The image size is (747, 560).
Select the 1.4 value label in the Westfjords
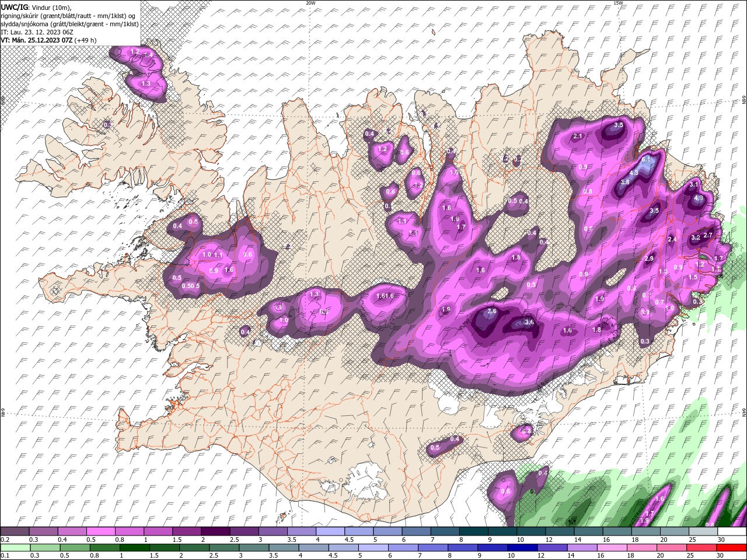148,55
